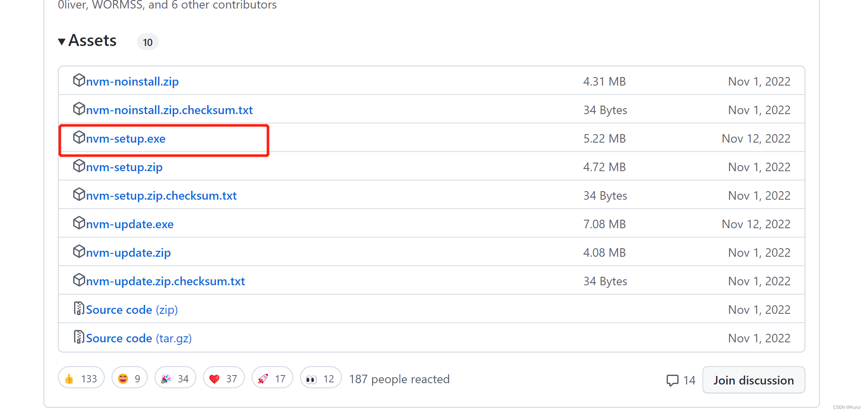Screen dimensions: 868x413
Task: Download Source code (zip)
Action: [x=132, y=310]
